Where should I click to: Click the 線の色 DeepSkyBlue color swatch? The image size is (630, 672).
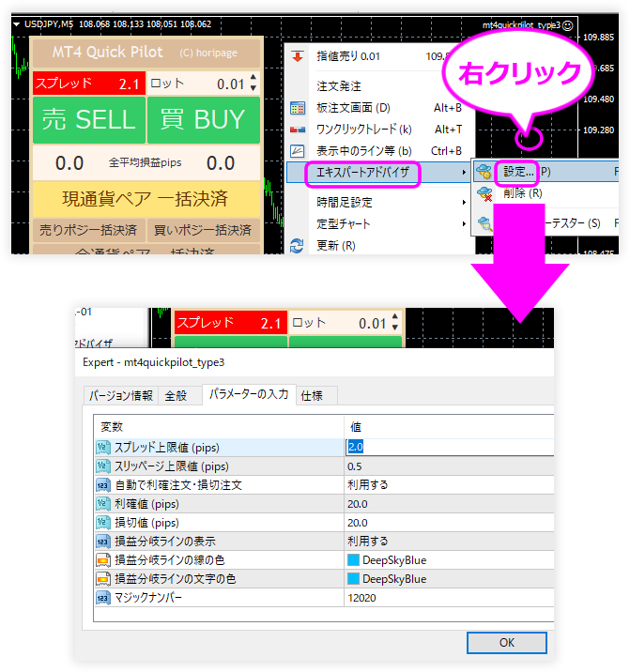coord(353,560)
